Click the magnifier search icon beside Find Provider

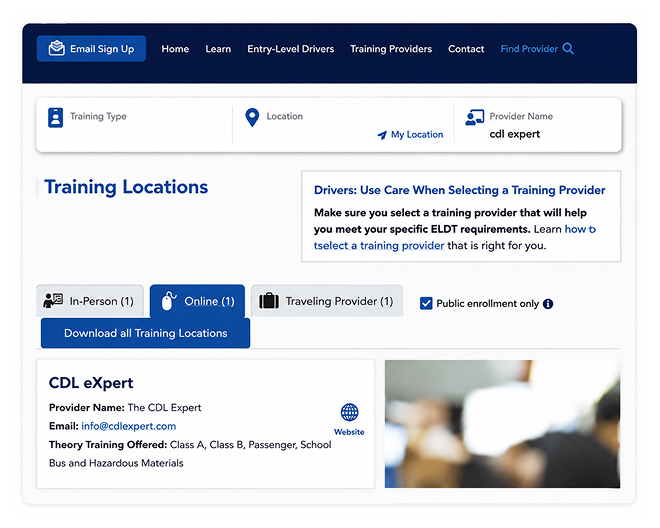(x=568, y=48)
